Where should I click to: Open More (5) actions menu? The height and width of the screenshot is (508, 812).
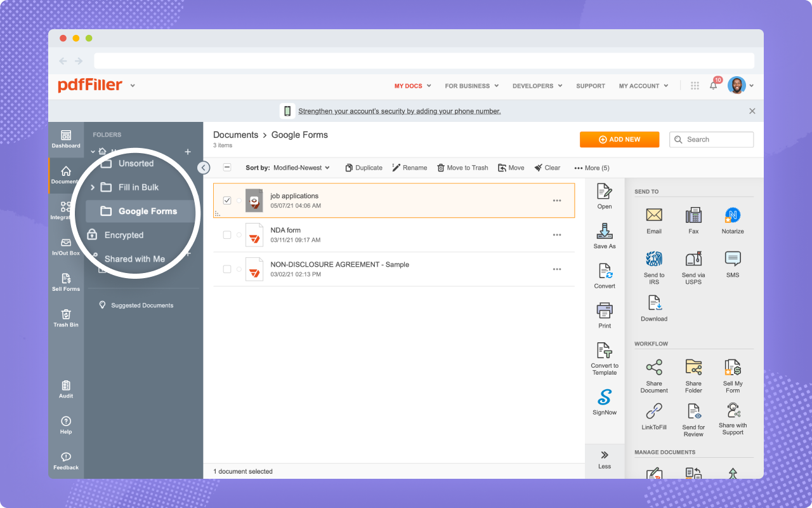(591, 168)
